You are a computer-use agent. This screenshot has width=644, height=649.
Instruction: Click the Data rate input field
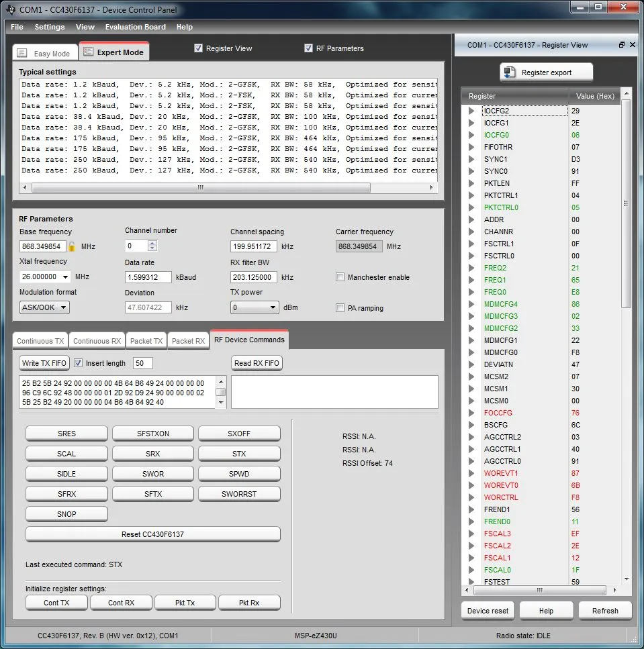(x=148, y=277)
